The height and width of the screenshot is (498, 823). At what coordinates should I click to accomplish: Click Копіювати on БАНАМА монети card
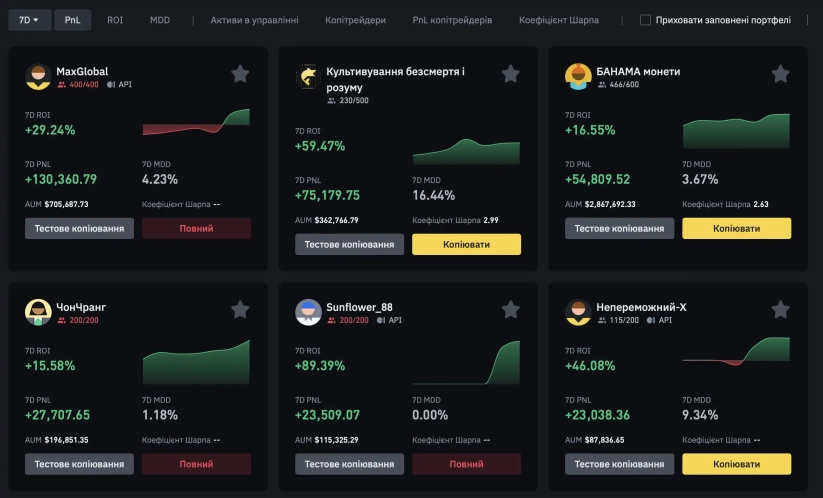point(736,228)
